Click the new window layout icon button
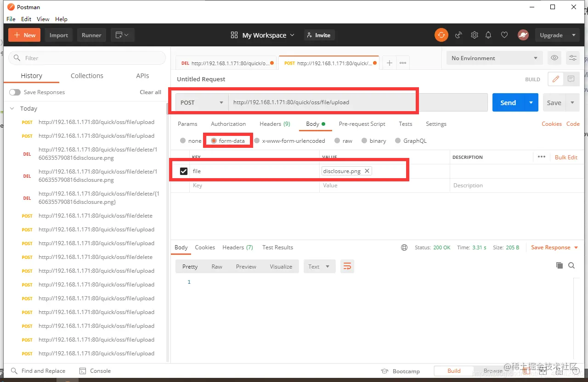 122,35
